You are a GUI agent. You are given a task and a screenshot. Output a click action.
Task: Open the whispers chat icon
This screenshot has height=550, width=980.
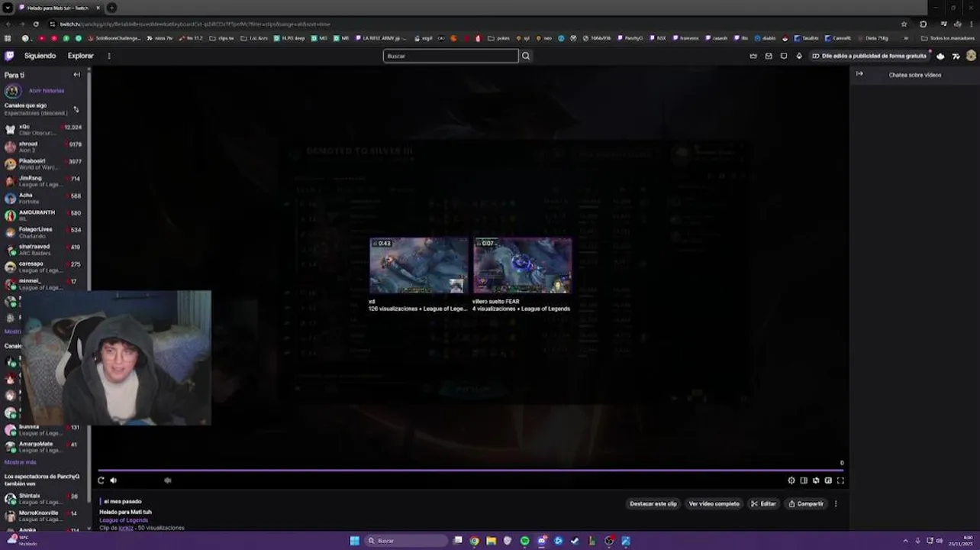(x=784, y=56)
